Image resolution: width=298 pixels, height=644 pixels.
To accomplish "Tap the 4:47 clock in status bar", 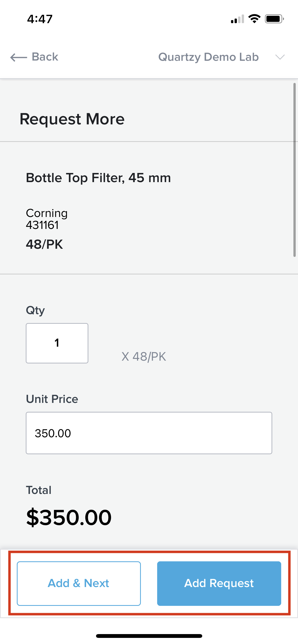I will (40, 19).
